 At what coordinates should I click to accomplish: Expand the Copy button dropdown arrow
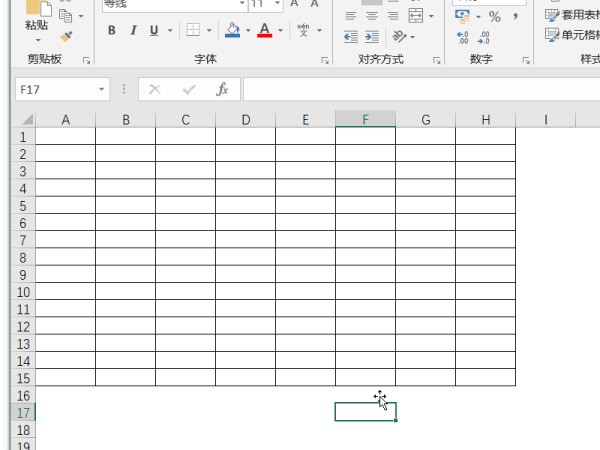click(x=81, y=16)
